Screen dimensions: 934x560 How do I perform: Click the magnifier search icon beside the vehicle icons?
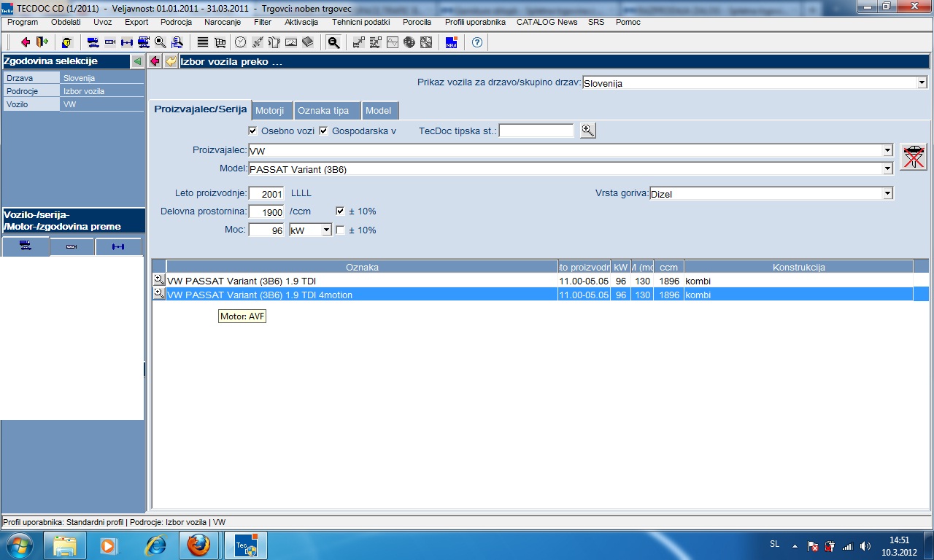(x=161, y=42)
